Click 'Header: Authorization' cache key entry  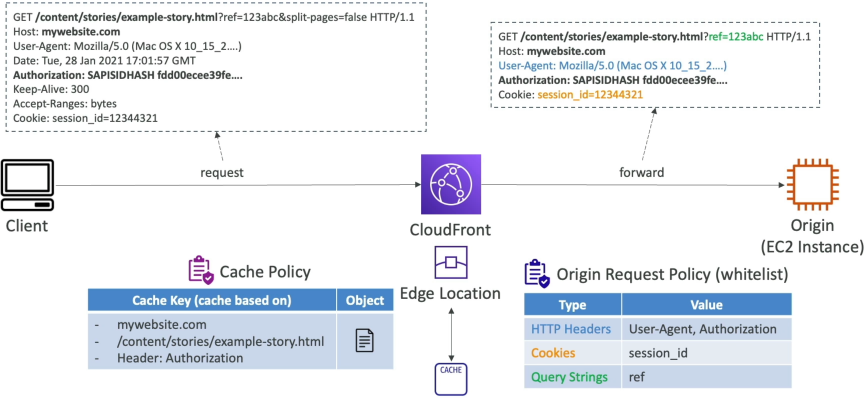[180, 358]
